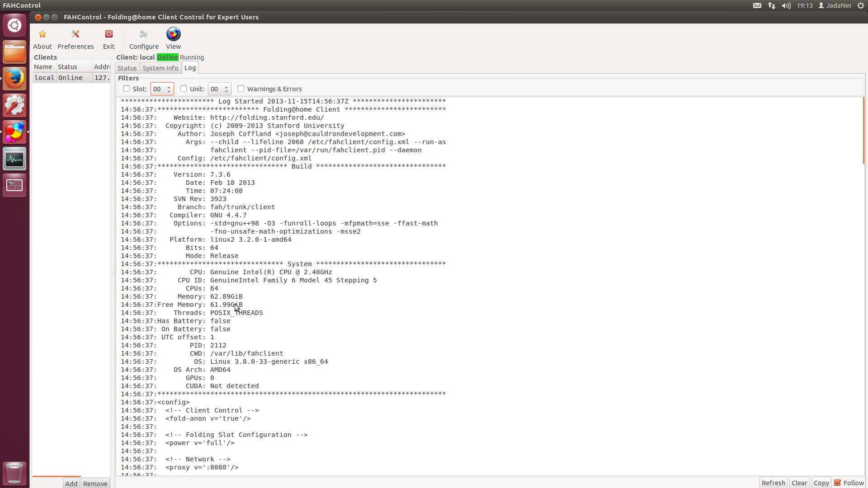Select the local client row
This screenshot has height=488, width=868.
(x=71, y=78)
